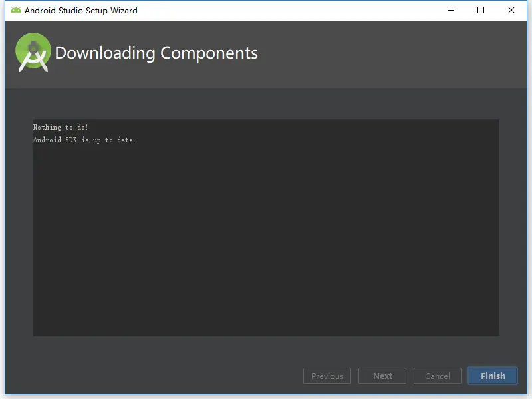Image resolution: width=532 pixels, height=399 pixels.
Task: Click 'Android SDK is up to date.' text
Action: (84, 140)
